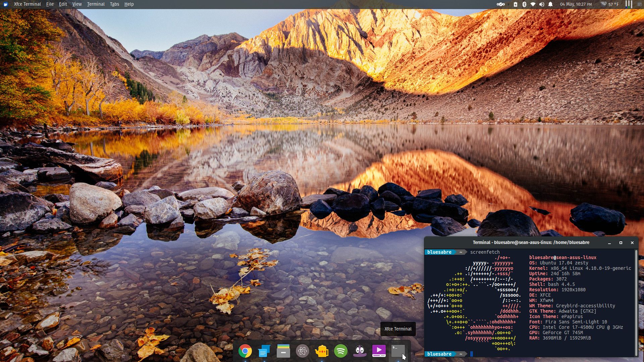Click the 'Font: Fira Sans Semi-Light 10' line
644x362 pixels.
coord(568,322)
